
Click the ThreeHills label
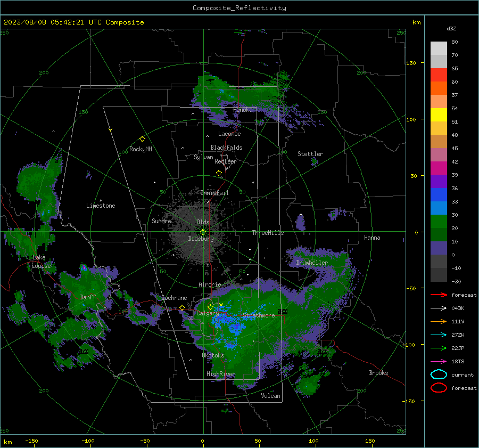tap(268, 233)
